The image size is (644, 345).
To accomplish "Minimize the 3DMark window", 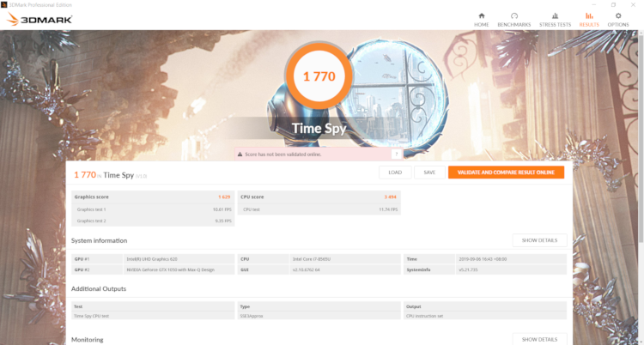I will click(x=594, y=4).
